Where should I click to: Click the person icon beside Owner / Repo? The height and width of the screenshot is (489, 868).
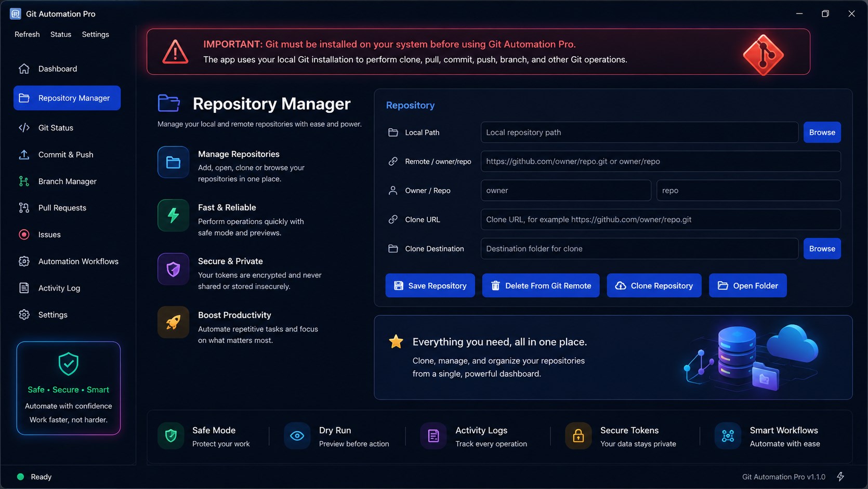(x=393, y=190)
